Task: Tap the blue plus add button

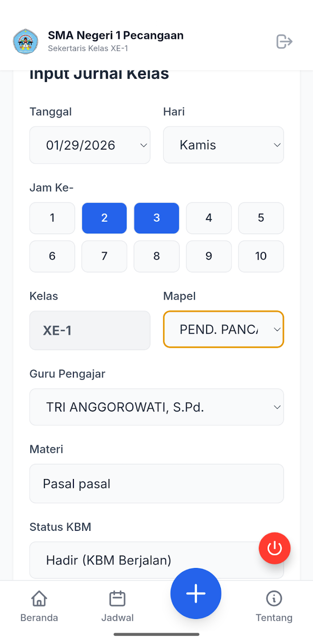Action: click(196, 593)
